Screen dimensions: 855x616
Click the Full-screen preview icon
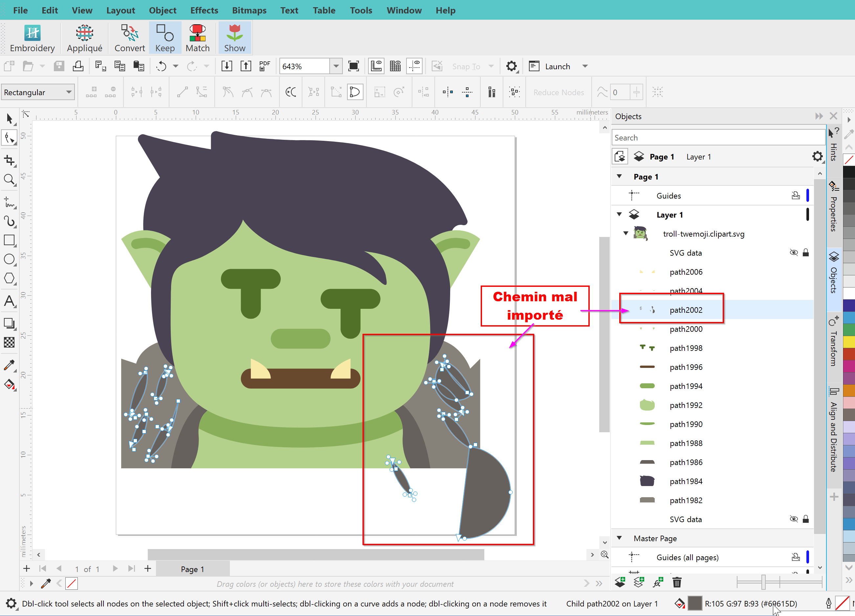(x=353, y=66)
